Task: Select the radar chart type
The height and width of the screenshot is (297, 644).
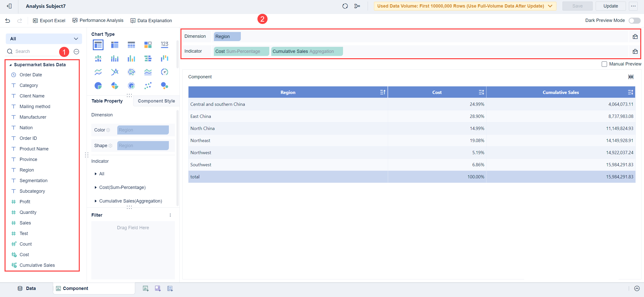Action: click(131, 72)
